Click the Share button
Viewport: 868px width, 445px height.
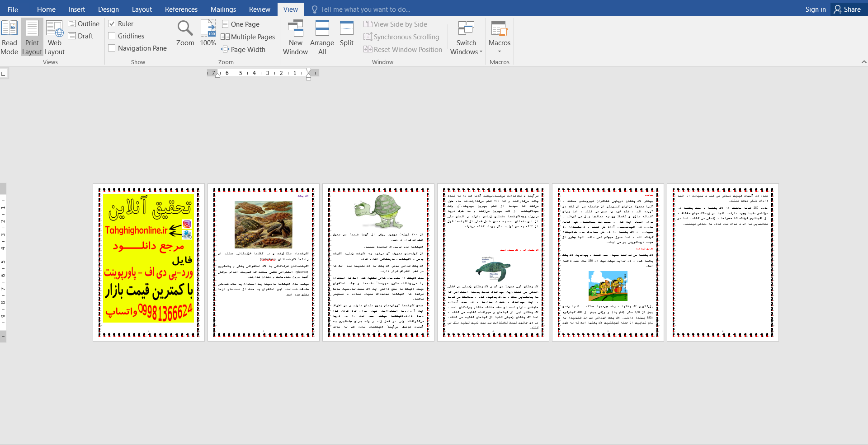coord(848,9)
